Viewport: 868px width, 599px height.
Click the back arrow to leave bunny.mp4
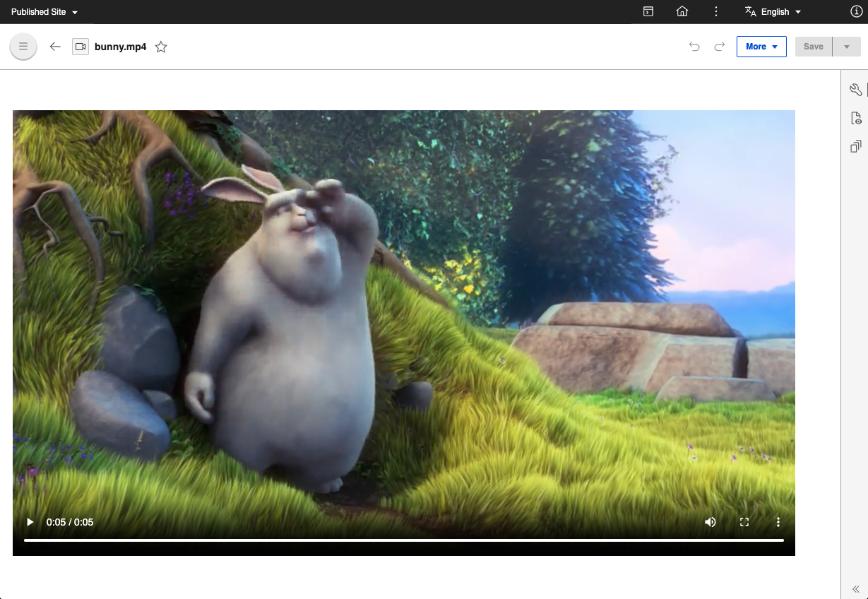[x=54, y=46]
